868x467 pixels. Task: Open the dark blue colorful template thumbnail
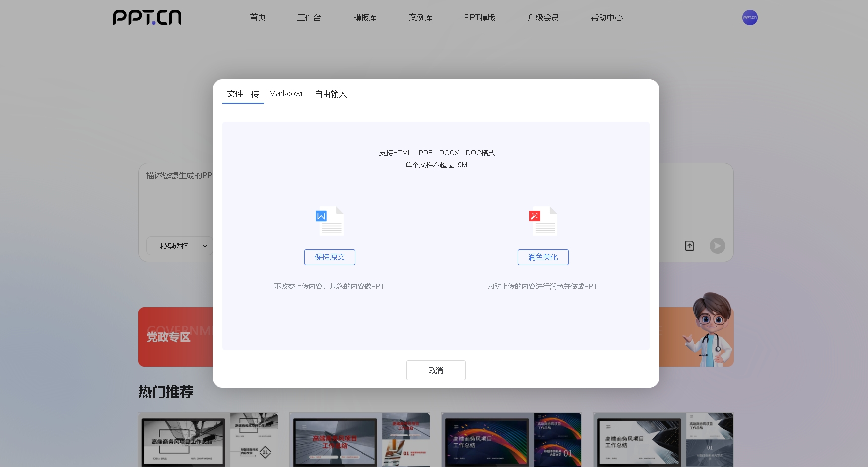511,440
